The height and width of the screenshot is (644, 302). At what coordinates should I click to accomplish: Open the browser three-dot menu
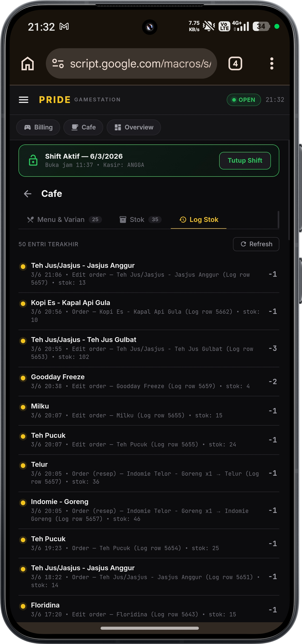coord(272,63)
